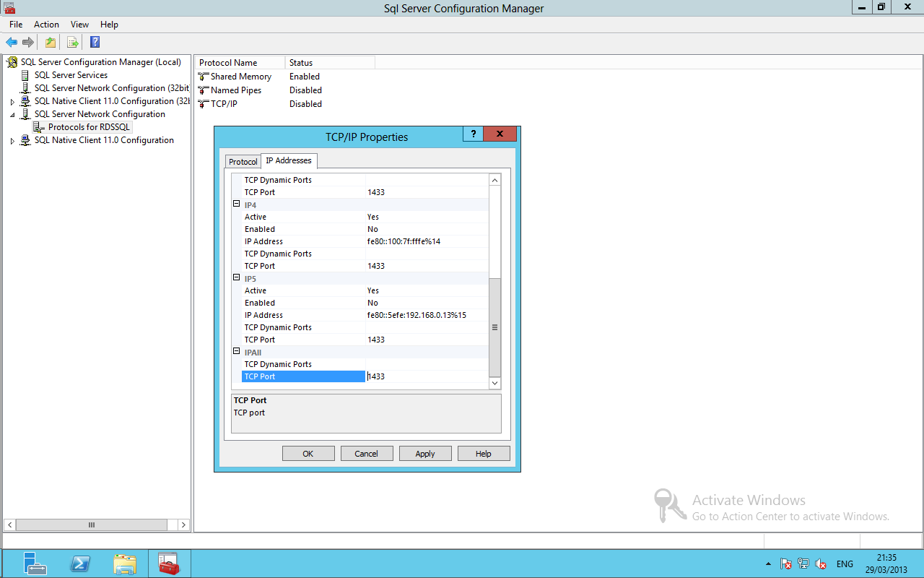
Task: Click the property grid's scroll-down arrow
Action: (495, 383)
